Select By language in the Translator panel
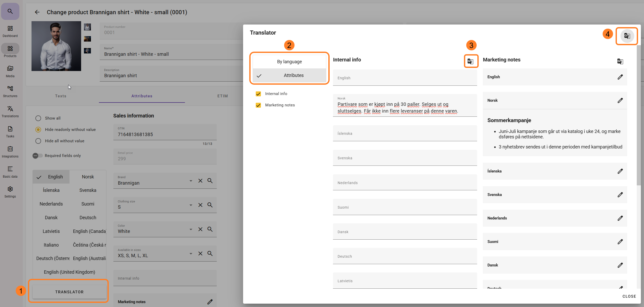The image size is (644, 307). click(x=289, y=62)
